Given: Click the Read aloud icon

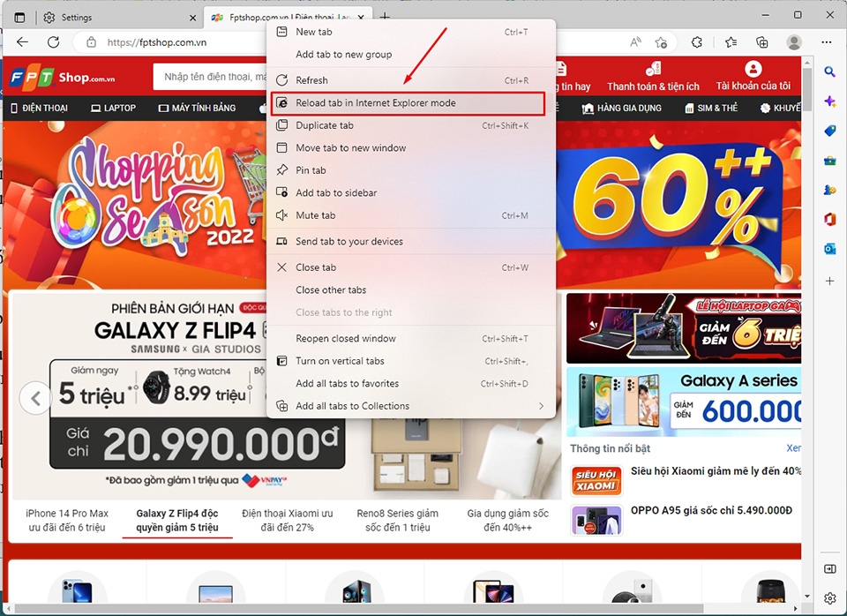Looking at the screenshot, I should [x=636, y=42].
